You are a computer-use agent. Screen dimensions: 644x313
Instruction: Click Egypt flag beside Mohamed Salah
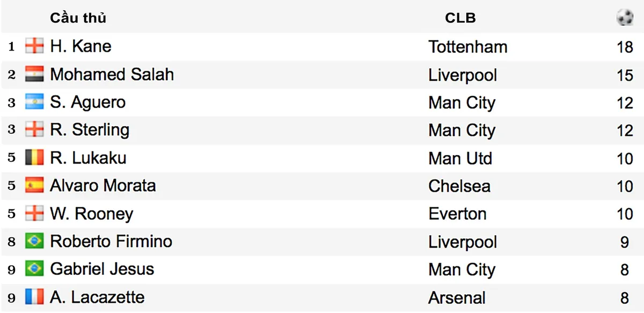(x=34, y=74)
